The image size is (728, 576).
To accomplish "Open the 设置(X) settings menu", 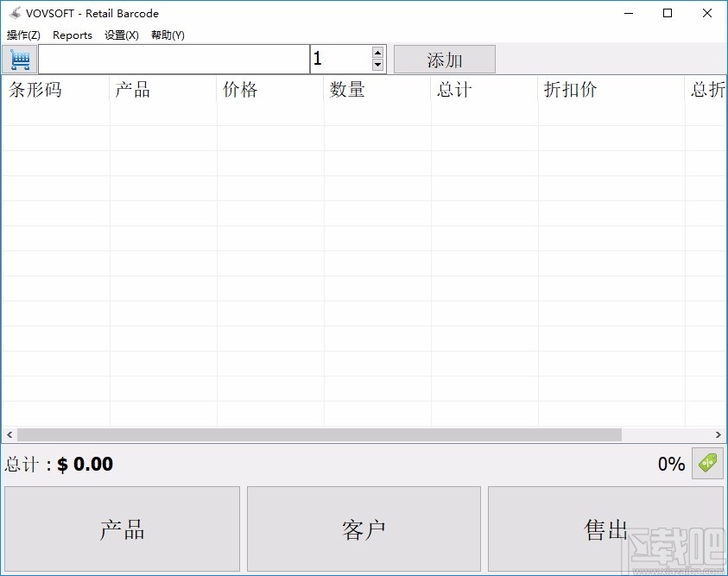I will pyautogui.click(x=121, y=35).
